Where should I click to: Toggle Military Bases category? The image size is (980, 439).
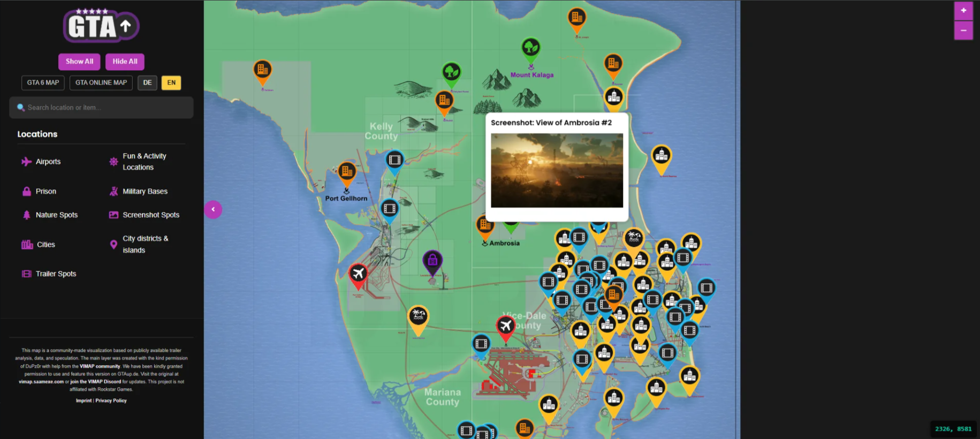point(138,191)
